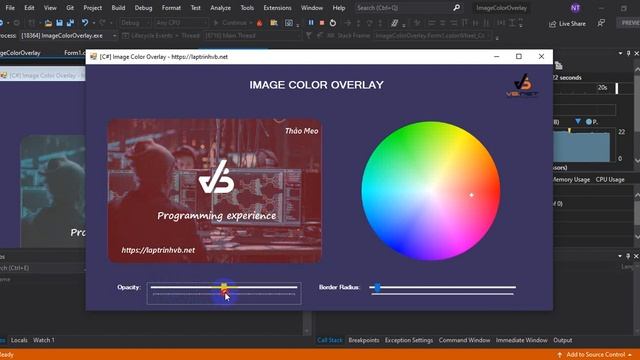
Task: Click the Undo arrow icon
Action: pyautogui.click(x=84, y=23)
